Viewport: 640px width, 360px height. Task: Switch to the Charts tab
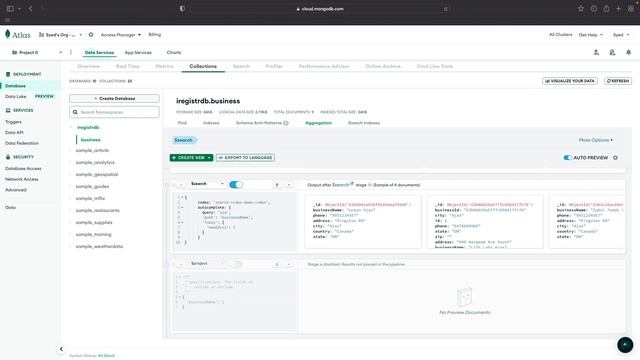point(173,52)
